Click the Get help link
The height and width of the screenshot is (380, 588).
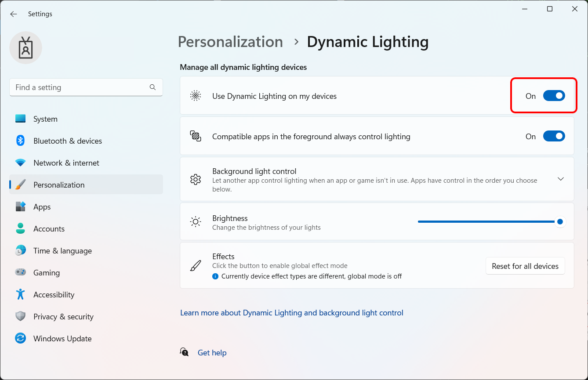coord(212,353)
